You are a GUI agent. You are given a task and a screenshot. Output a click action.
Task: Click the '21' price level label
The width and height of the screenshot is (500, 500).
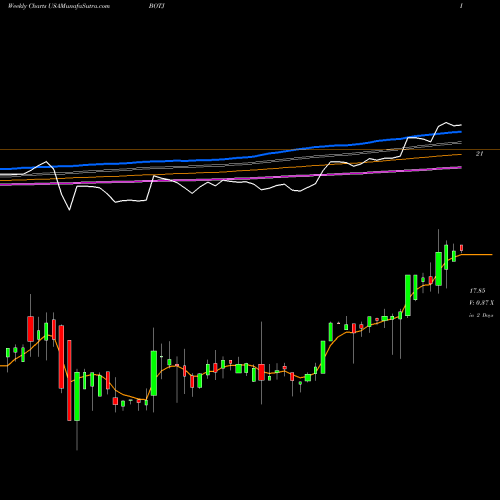coord(479,154)
